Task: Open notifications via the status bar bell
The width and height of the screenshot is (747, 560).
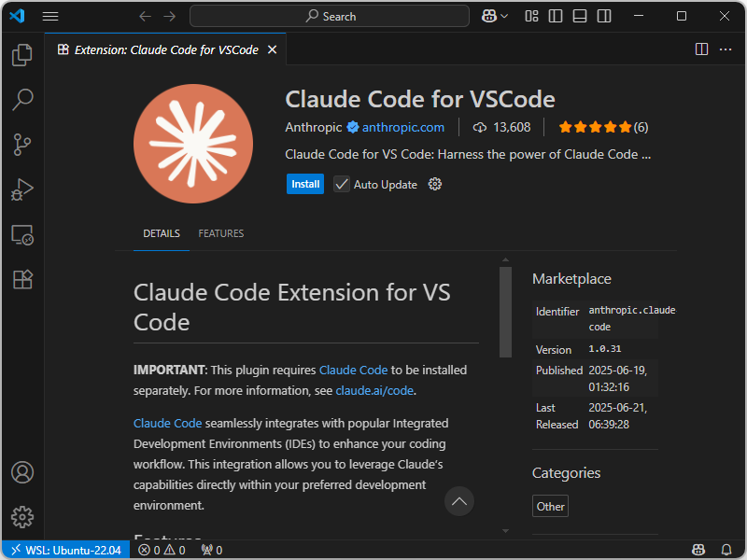Action: click(727, 550)
